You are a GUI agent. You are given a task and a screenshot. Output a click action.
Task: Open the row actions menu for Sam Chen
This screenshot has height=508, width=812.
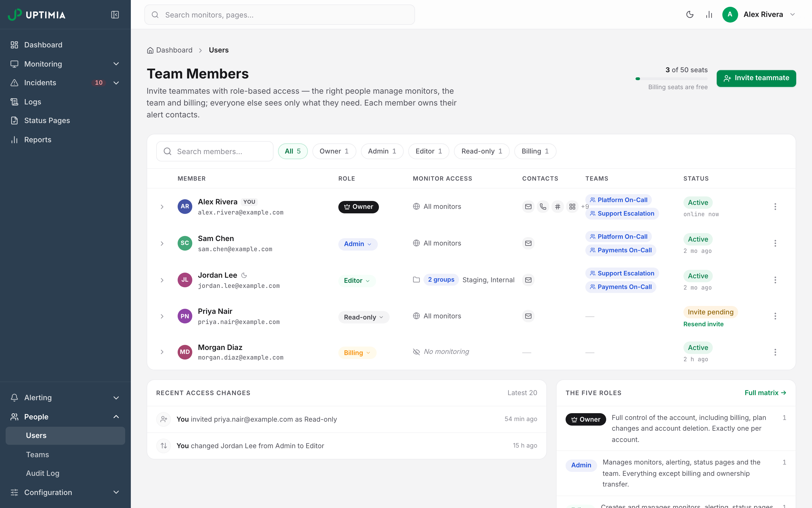[775, 243]
